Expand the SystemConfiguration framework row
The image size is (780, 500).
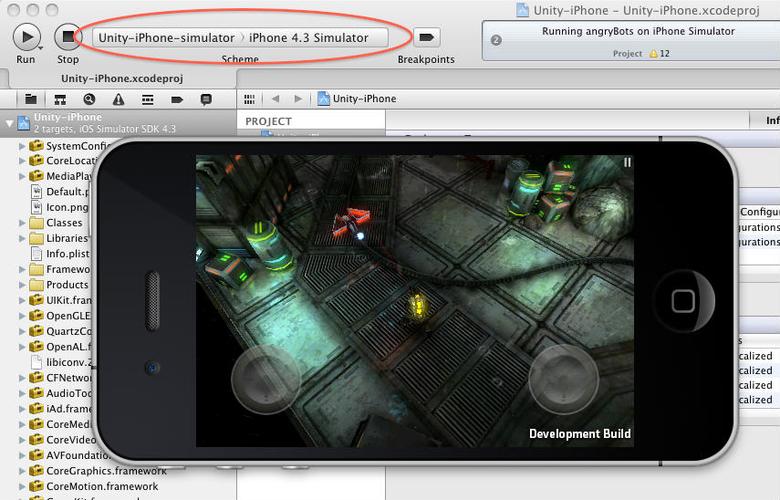(22, 146)
